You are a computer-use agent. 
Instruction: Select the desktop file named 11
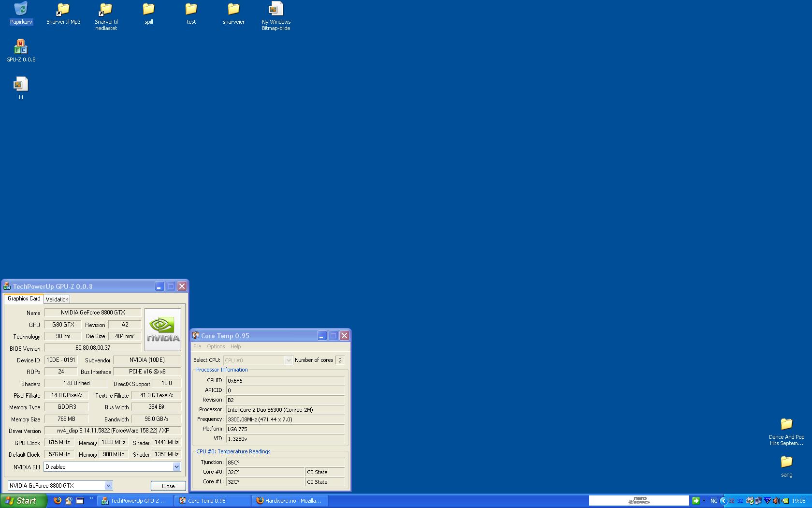tap(21, 89)
